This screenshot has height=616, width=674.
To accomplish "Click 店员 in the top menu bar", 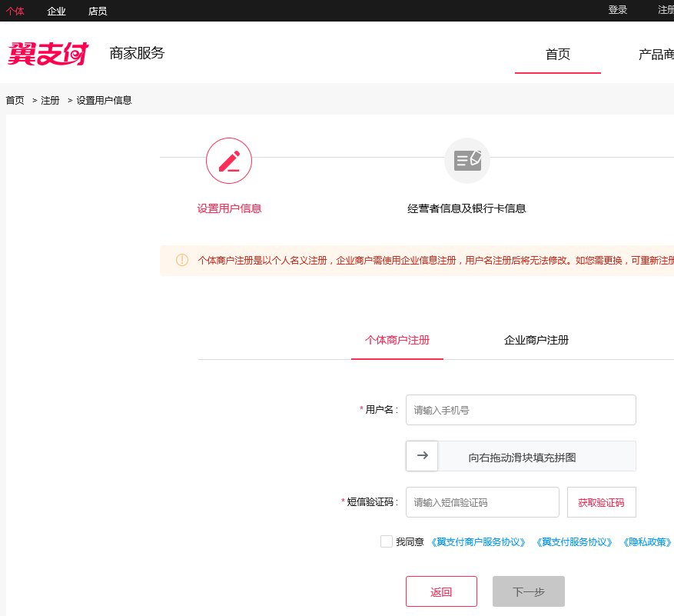I will point(97,11).
